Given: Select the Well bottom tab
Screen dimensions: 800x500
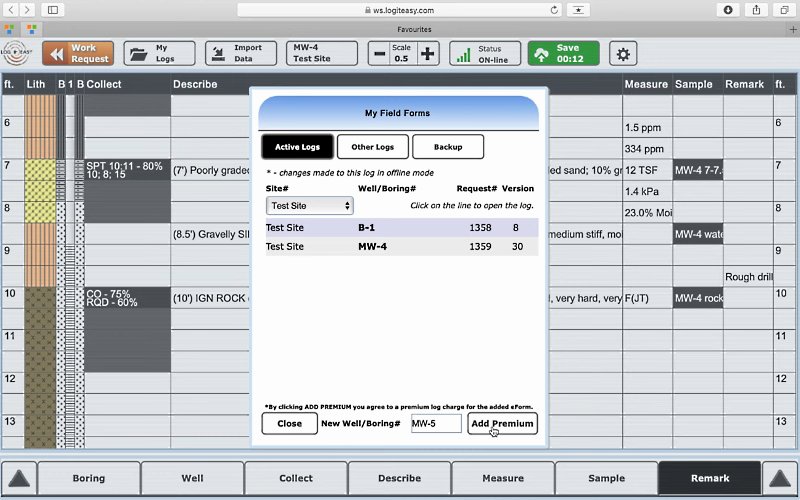Looking at the screenshot, I should pos(192,478).
